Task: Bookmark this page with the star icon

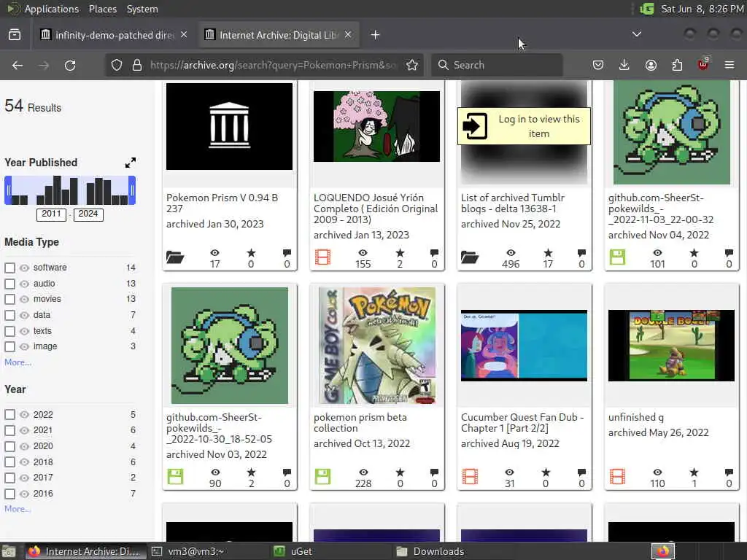Action: point(412,65)
